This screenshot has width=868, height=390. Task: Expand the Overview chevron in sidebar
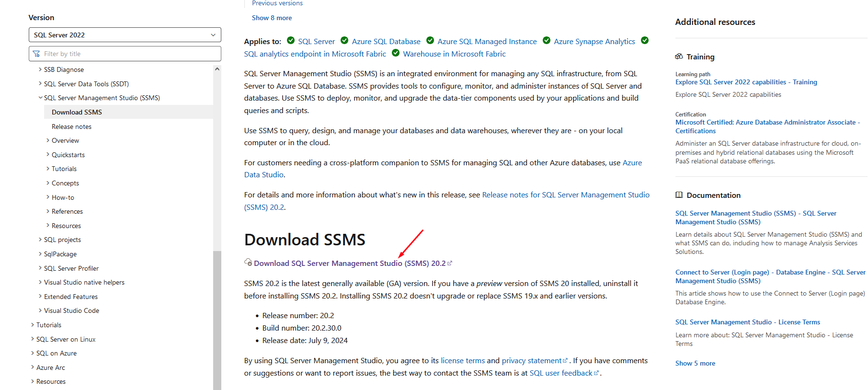tap(48, 140)
